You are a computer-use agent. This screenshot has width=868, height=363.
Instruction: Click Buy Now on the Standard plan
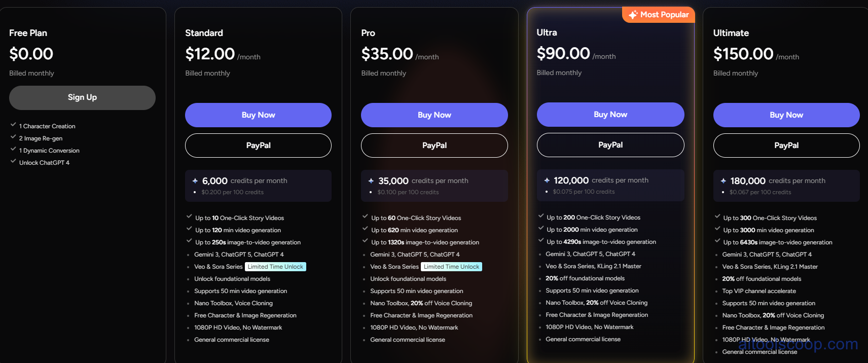[x=258, y=115]
